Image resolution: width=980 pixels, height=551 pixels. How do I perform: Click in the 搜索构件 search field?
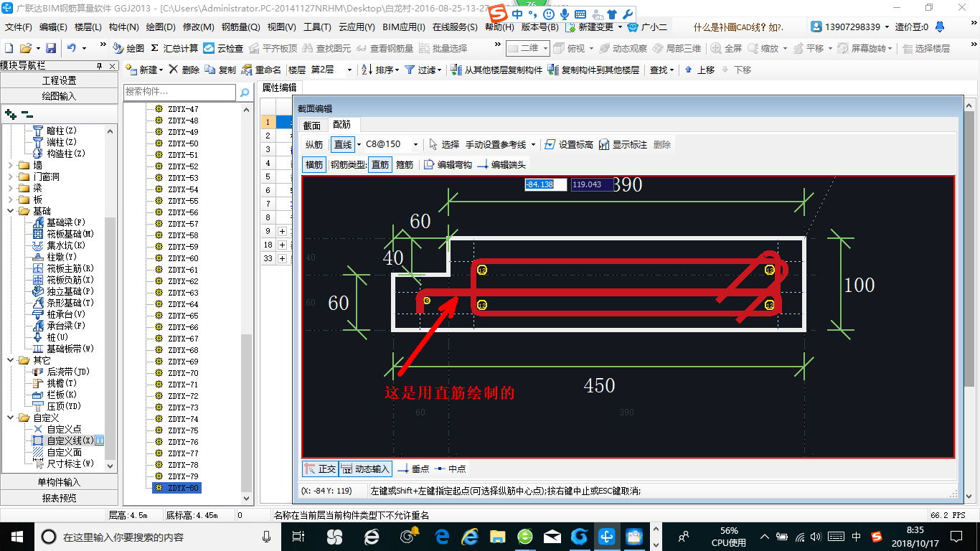(x=179, y=92)
